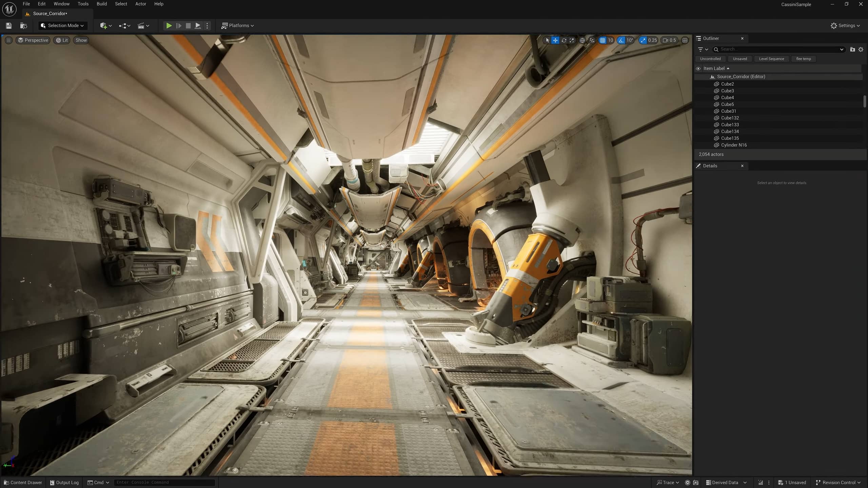Click the Unsaved filter button in Outliner
The width and height of the screenshot is (868, 488).
click(740, 59)
